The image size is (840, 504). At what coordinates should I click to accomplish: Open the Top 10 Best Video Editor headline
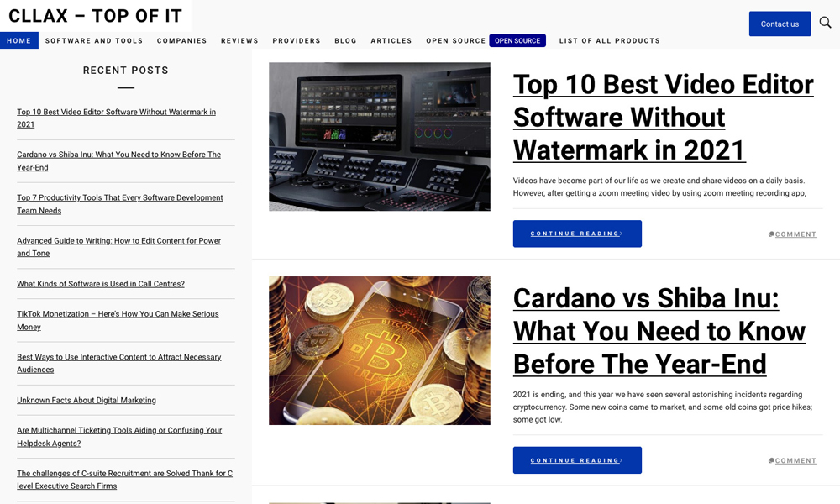pos(663,117)
